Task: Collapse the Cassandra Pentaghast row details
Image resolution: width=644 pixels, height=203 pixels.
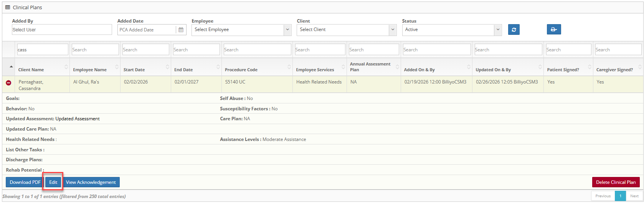Action: (8, 83)
